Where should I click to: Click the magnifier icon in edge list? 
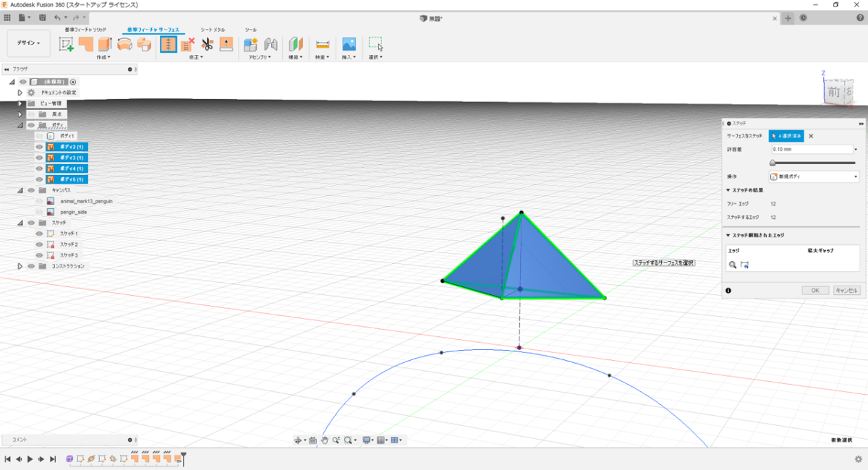733,265
